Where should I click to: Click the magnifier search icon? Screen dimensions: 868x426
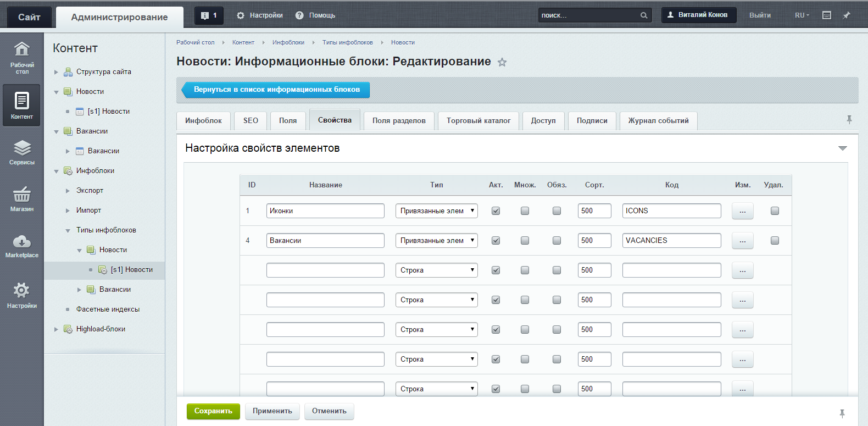644,15
